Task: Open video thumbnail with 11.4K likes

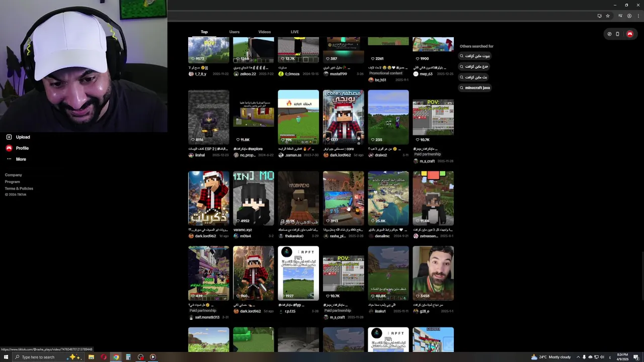Action: tap(433, 198)
